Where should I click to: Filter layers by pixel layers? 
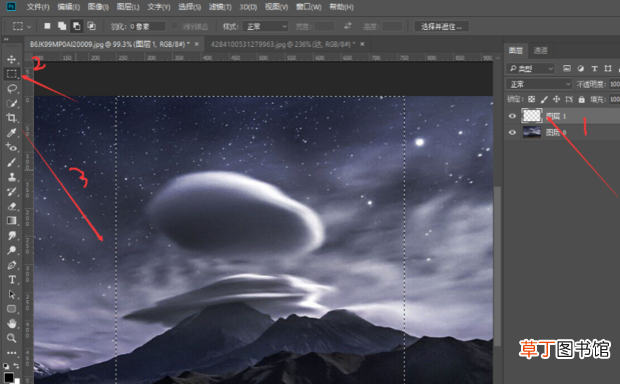[x=567, y=68]
